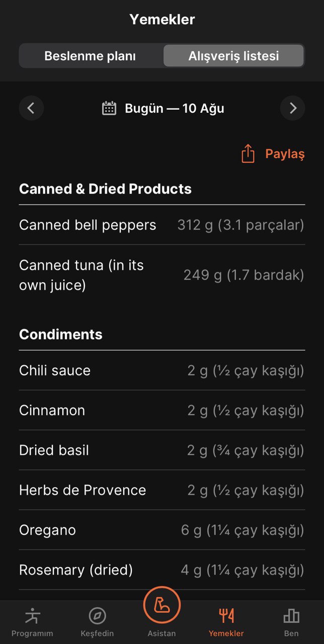This screenshot has height=644, width=324.
Task: Tap the share upload icon
Action: pos(248,153)
